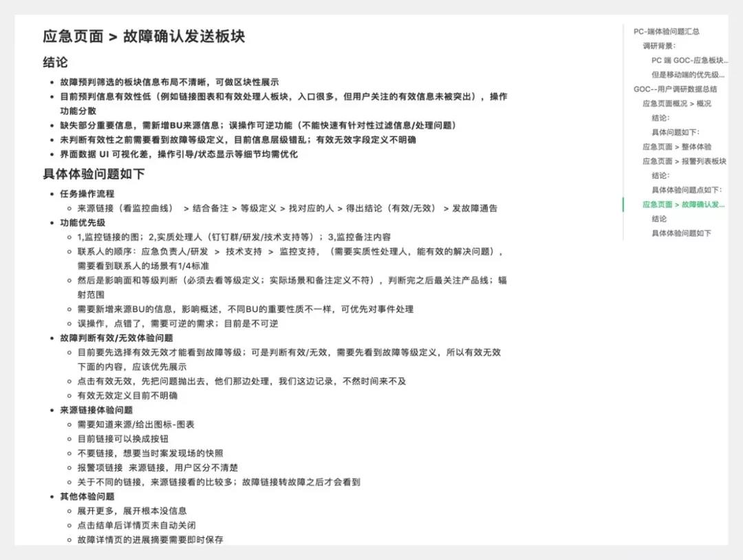The height and width of the screenshot is (560, 743).
Task: Click the '来源链接体验问题' bullet heading
Action: (96, 410)
